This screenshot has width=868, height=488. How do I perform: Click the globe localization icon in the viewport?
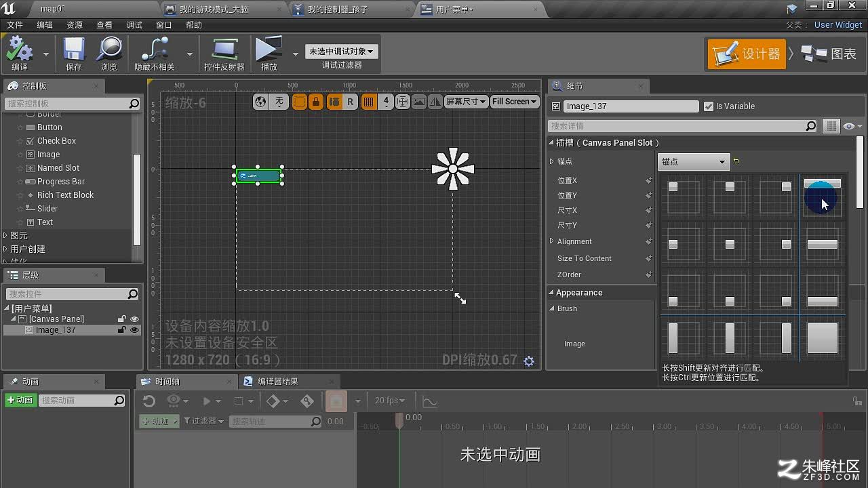coord(260,102)
